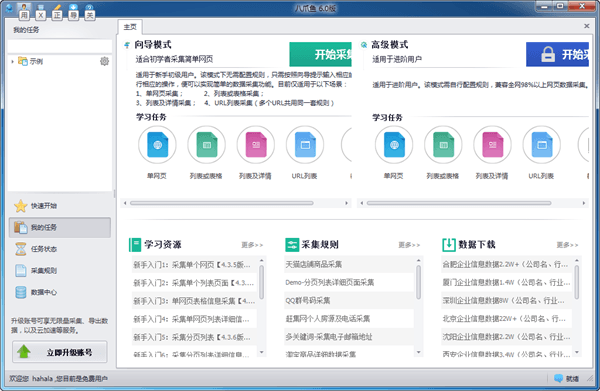The height and width of the screenshot is (391, 600).
Task: Expand the 示例 folder tree arrow
Action: 13,61
